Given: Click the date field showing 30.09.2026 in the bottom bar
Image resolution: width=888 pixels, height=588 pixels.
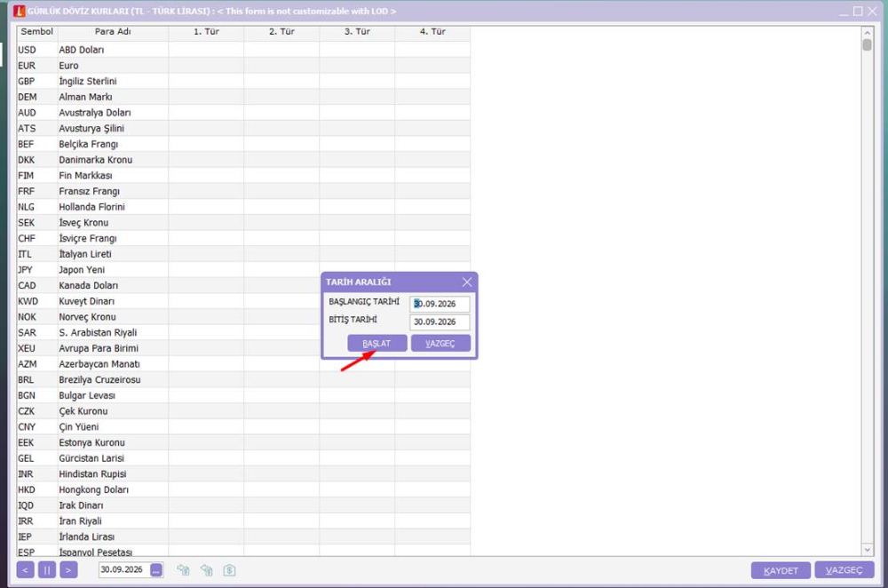Looking at the screenshot, I should [x=124, y=570].
